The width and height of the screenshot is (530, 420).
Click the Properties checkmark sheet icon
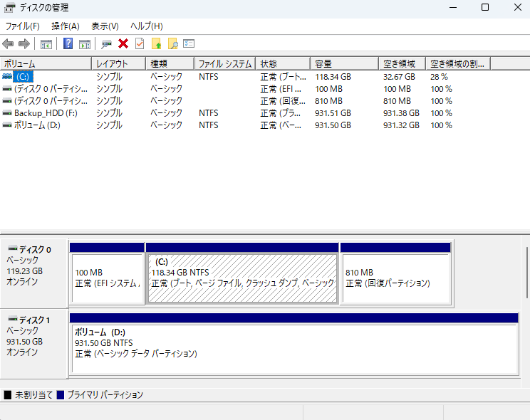coord(140,44)
